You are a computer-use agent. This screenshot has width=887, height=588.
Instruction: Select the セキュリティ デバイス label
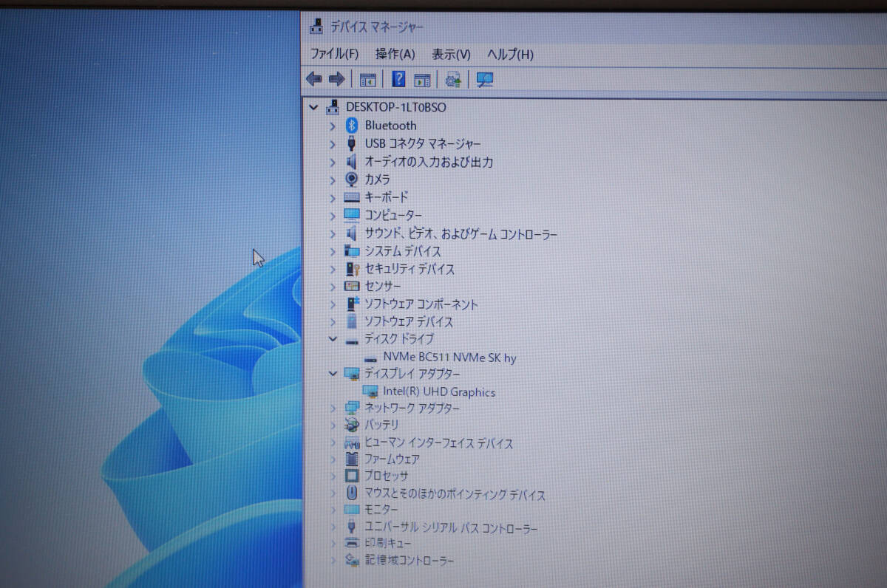point(409,269)
